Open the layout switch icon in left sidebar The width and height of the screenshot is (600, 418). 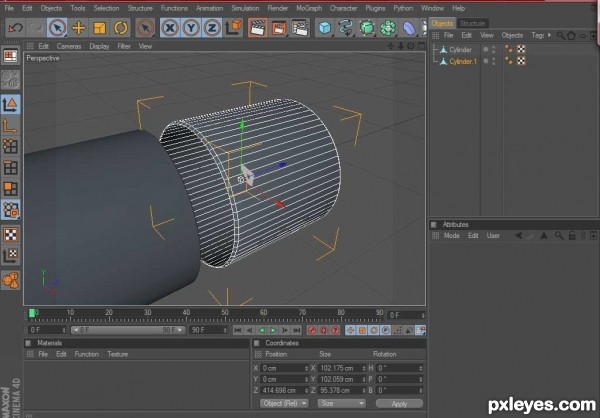point(10,56)
